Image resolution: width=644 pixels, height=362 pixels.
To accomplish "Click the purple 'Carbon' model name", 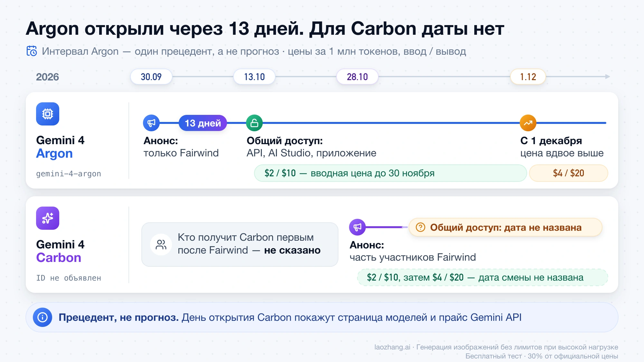I will (59, 258).
